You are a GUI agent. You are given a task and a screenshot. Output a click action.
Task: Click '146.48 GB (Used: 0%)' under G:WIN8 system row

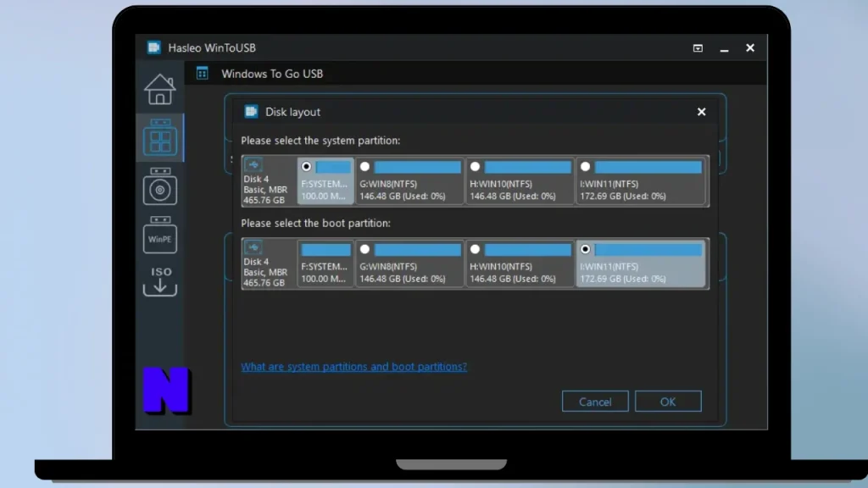tap(403, 196)
